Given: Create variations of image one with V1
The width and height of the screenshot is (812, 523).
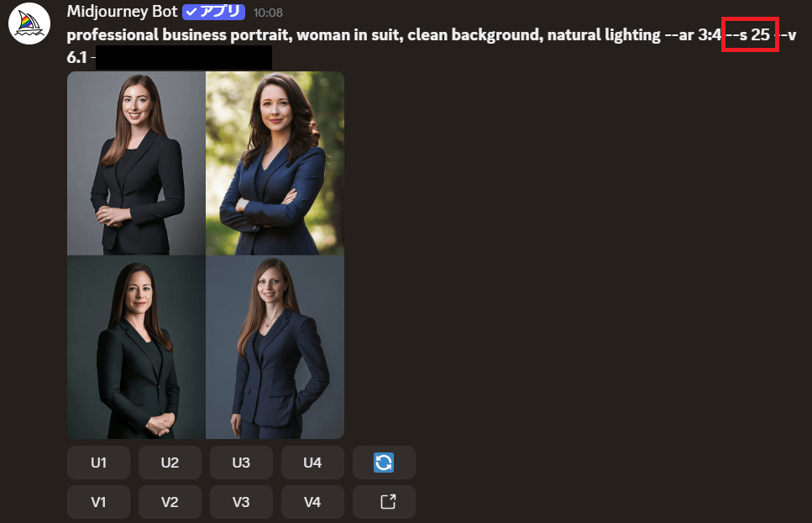Looking at the screenshot, I should pos(98,502).
